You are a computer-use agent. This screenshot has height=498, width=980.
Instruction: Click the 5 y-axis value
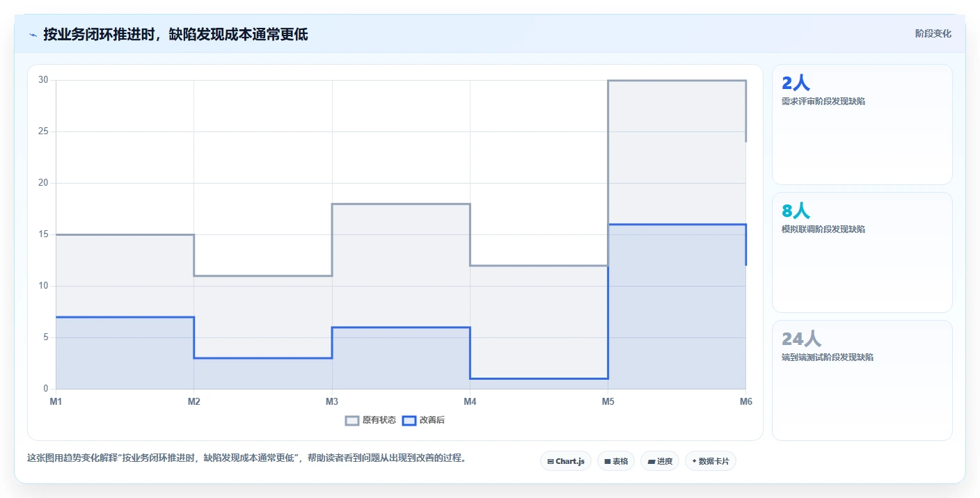point(46,337)
